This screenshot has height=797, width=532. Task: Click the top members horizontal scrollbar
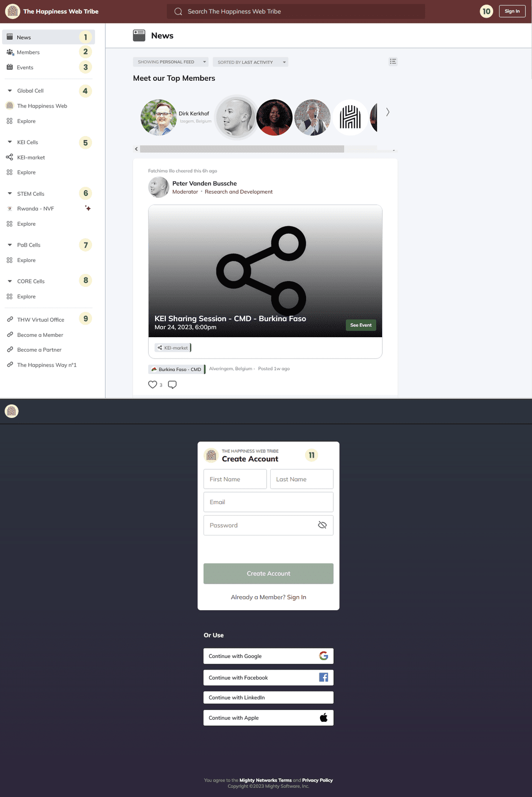coord(242,149)
